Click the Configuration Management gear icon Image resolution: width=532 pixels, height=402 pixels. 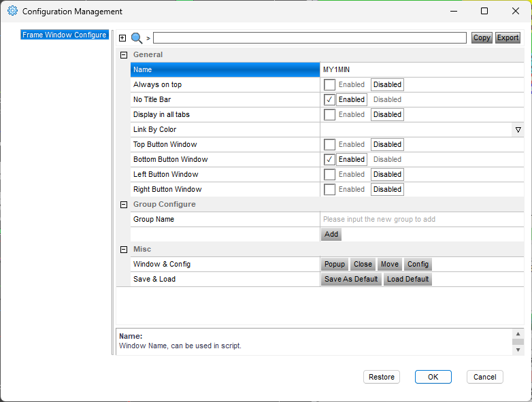click(x=12, y=12)
